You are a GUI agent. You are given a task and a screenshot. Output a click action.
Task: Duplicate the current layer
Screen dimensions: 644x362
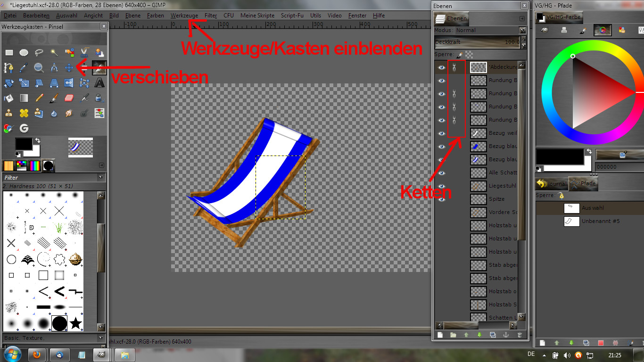pyautogui.click(x=493, y=335)
